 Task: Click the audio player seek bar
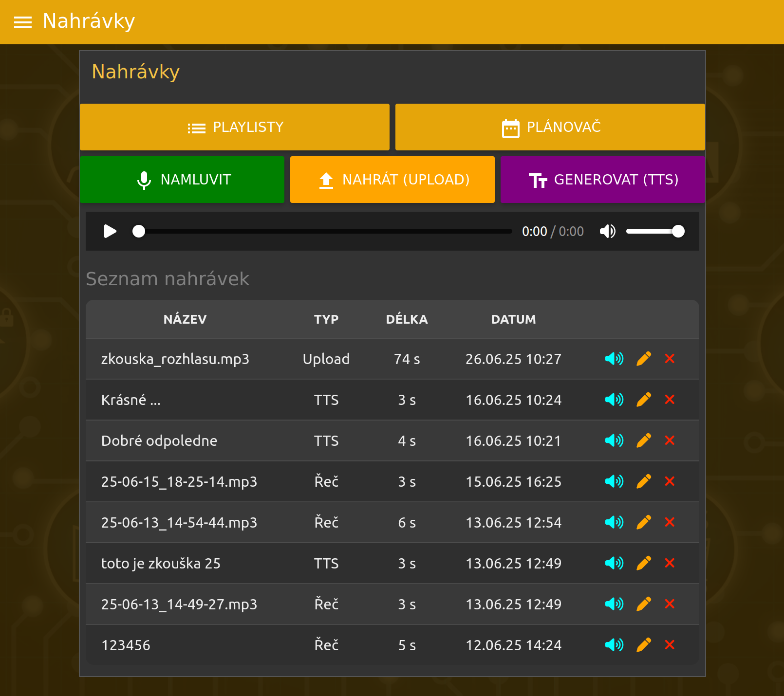pos(324,231)
